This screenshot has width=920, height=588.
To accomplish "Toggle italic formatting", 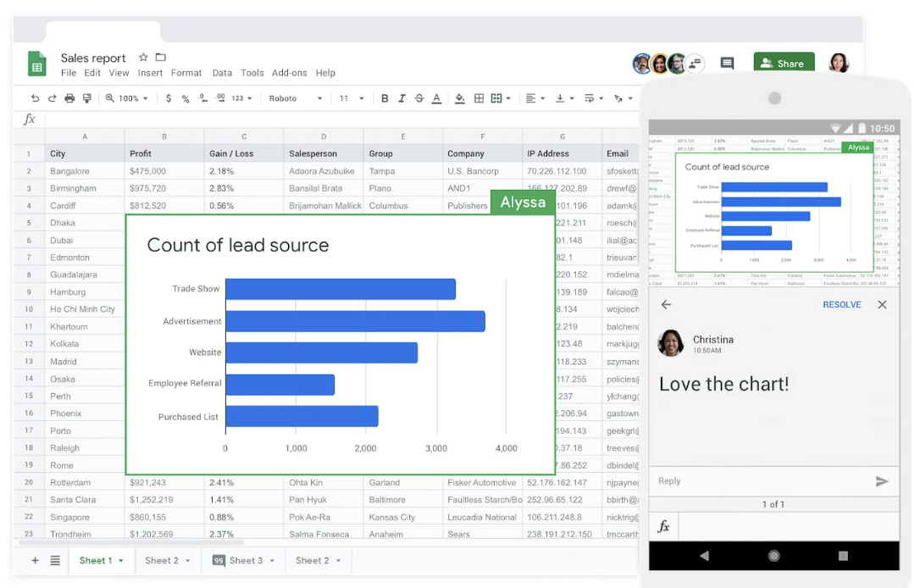I will pos(402,98).
